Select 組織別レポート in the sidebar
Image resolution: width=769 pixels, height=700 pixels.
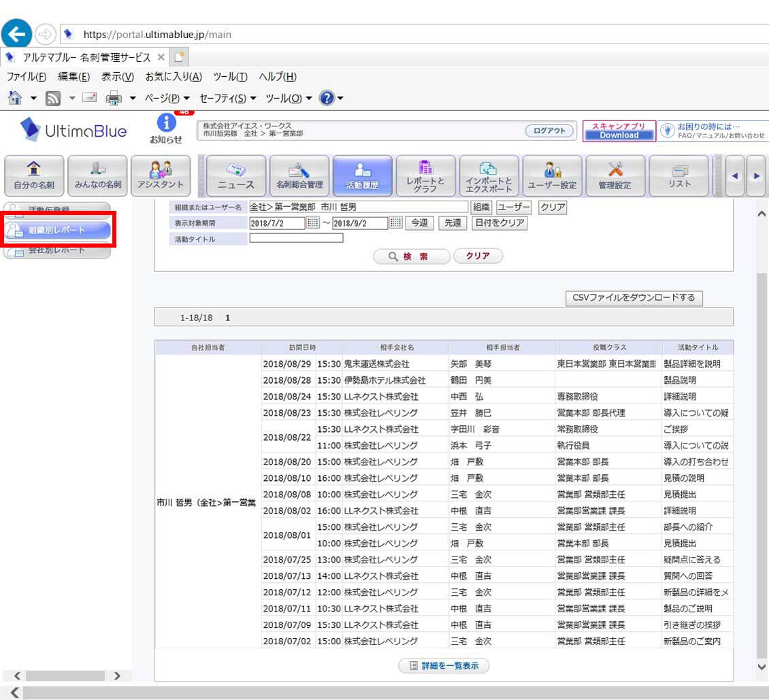pyautogui.click(x=57, y=230)
